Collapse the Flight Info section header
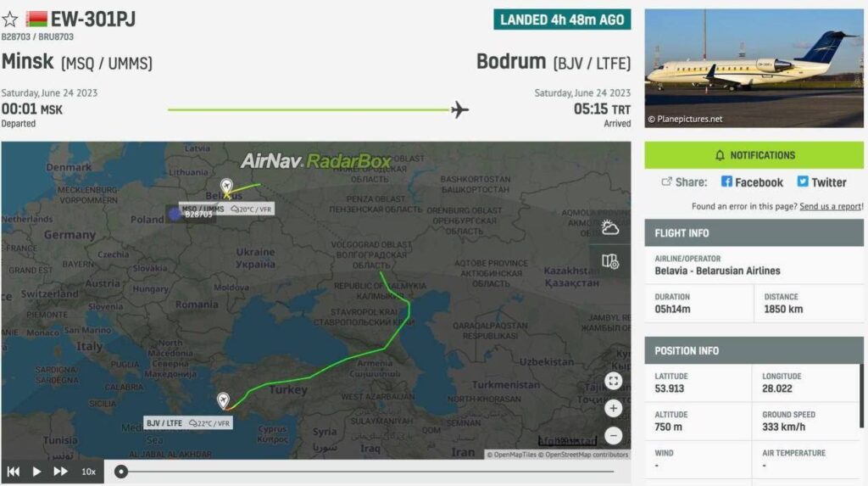This screenshot has height=486, width=868. [x=754, y=233]
